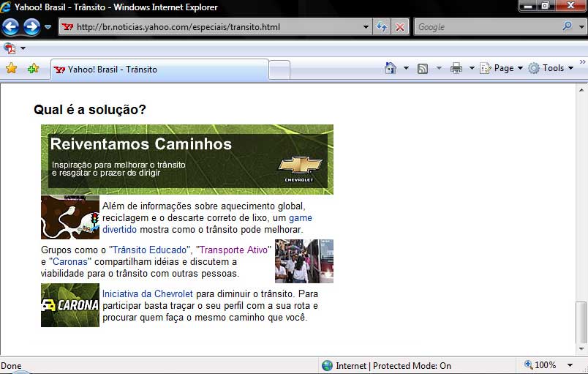Click the Home icon in toolbar
Image resolution: width=588 pixels, height=374 pixels.
pyautogui.click(x=391, y=68)
